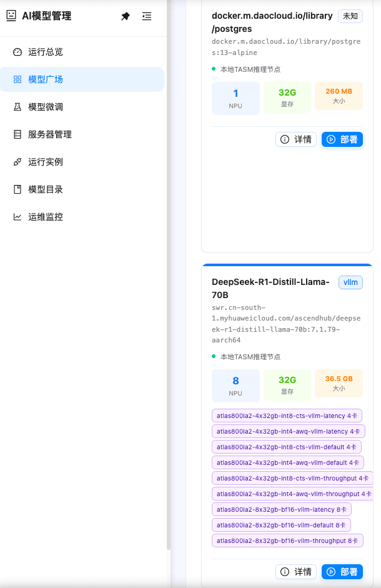Click the sidebar vertical scrollbar
The width and height of the screenshot is (381, 588).
pos(169,275)
